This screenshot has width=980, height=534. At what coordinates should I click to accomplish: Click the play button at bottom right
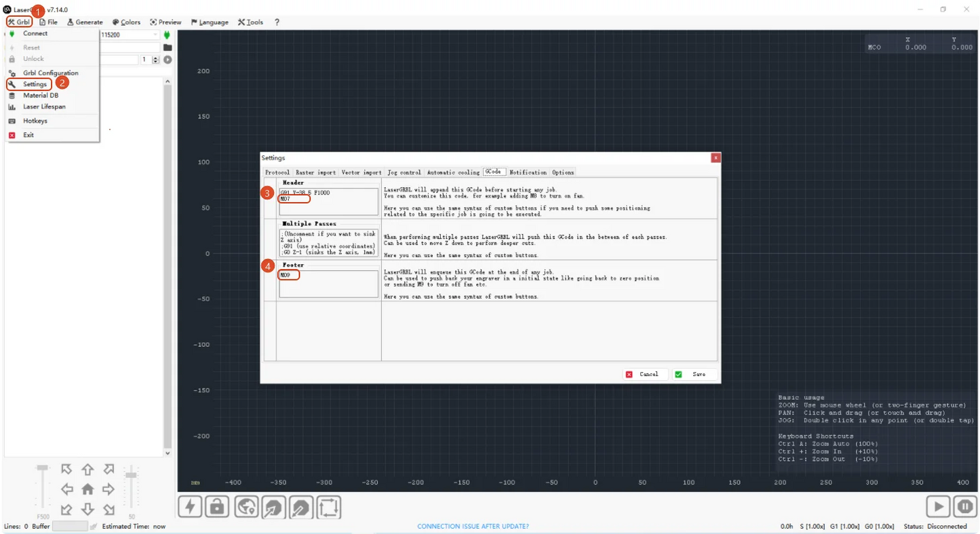pos(938,506)
